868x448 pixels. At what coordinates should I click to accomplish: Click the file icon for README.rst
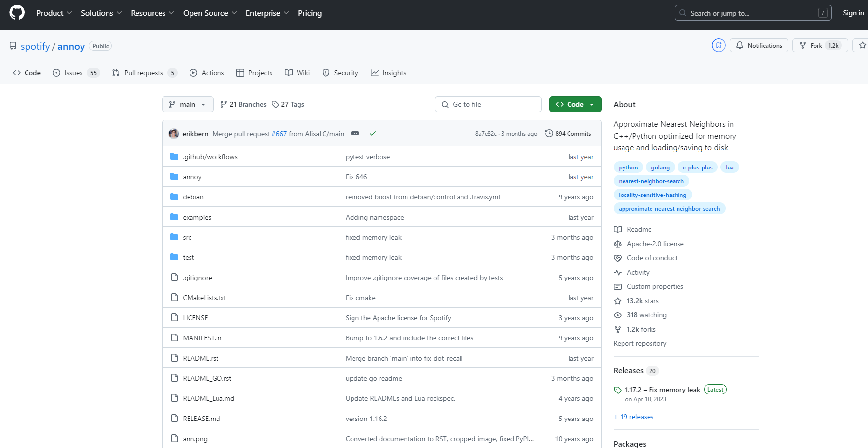tap(174, 358)
